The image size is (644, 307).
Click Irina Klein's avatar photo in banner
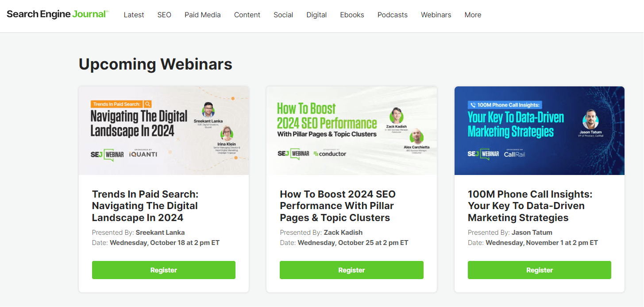(227, 133)
